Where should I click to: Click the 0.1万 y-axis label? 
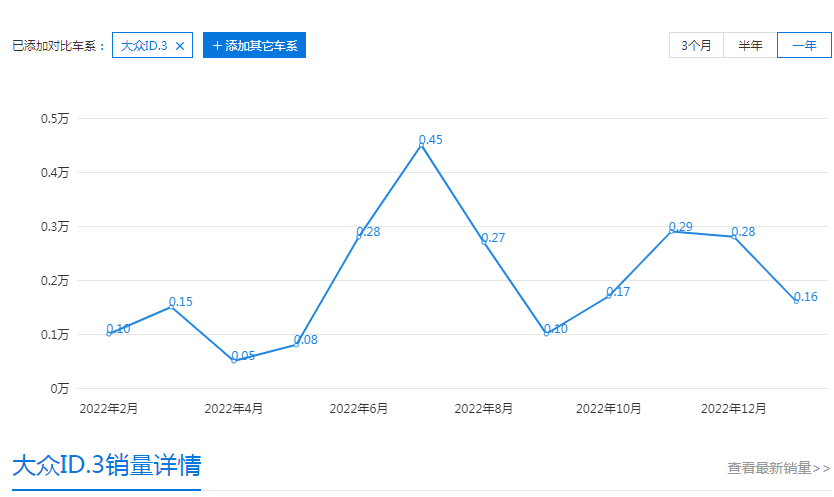tap(55, 335)
